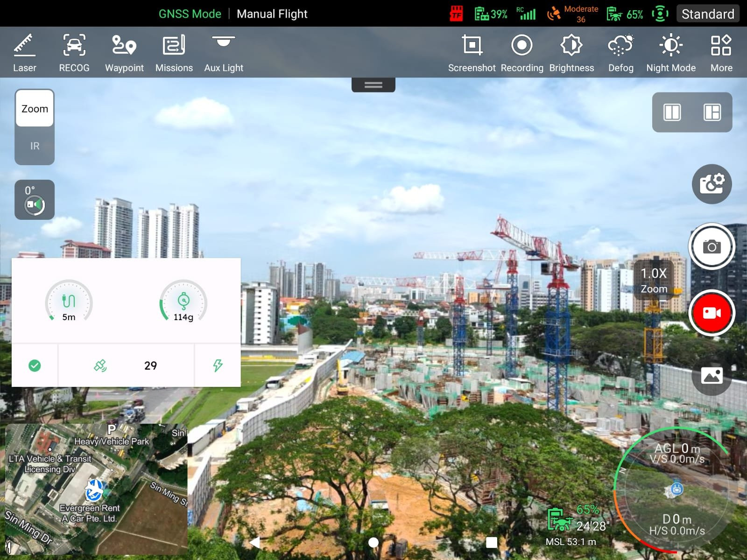Open the Waypoint tool

pos(124,53)
